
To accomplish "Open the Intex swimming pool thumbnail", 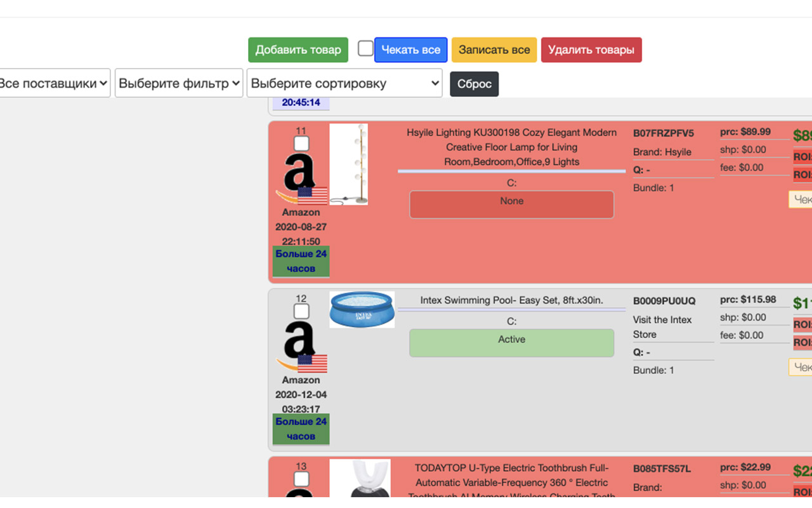I will (x=362, y=309).
